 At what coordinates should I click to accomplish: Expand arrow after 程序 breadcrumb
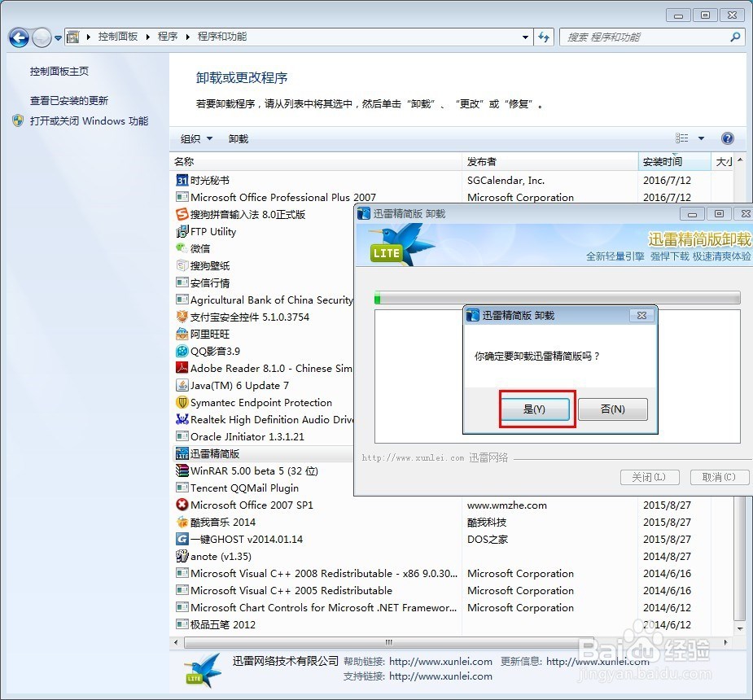[188, 37]
